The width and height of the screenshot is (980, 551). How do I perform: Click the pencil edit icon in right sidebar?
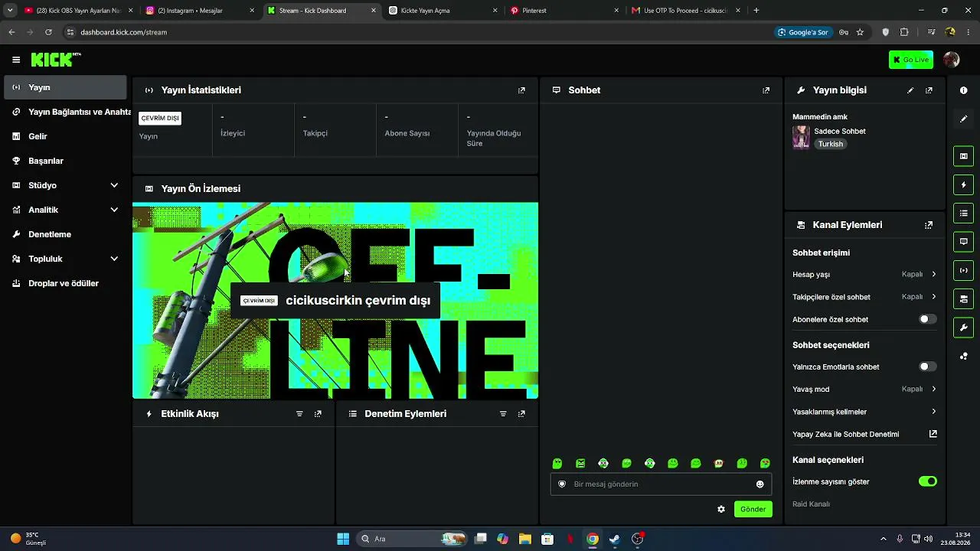pyautogui.click(x=963, y=119)
